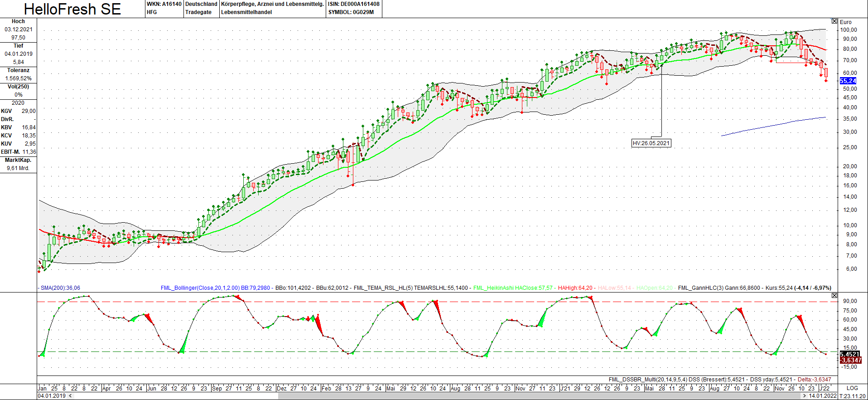Click the Euro currency label on the price axis
The height and width of the screenshot is (400, 868).
click(845, 22)
